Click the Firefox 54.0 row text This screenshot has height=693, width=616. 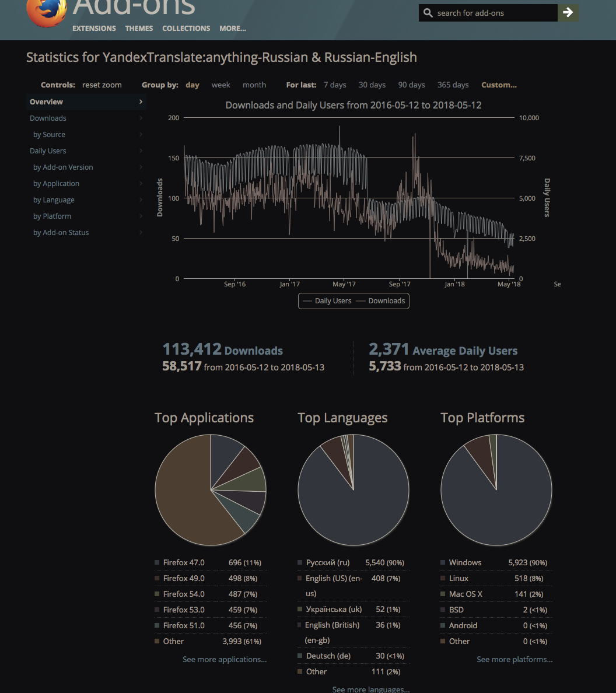click(184, 594)
